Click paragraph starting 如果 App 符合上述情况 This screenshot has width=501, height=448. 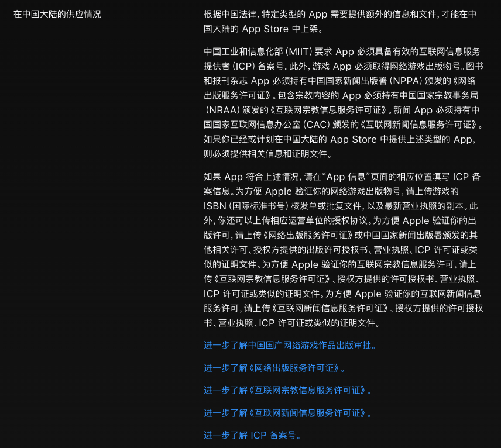tap(344, 250)
